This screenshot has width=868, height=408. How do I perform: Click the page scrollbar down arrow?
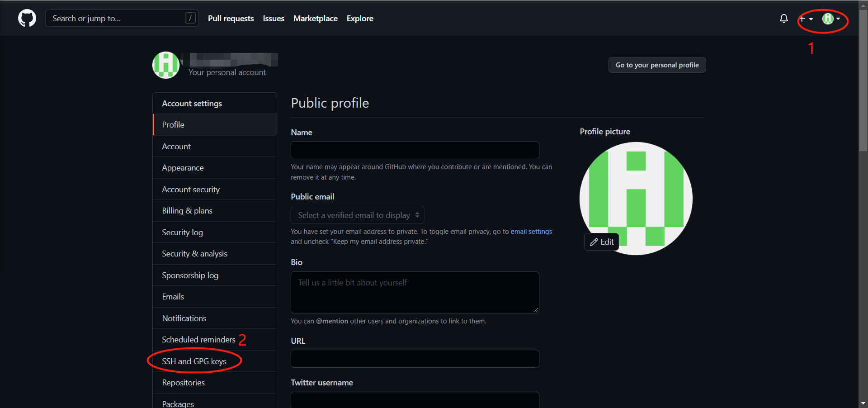coord(863,403)
